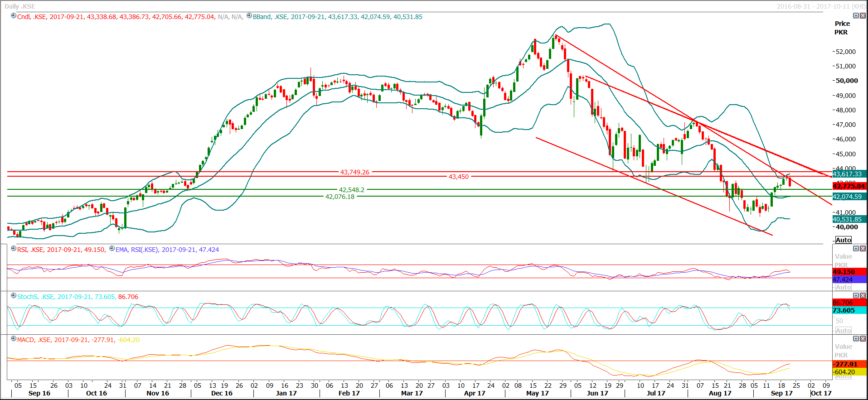Click the 73.605 stochastic value tag
The height and width of the screenshot is (400, 868).
(850, 310)
